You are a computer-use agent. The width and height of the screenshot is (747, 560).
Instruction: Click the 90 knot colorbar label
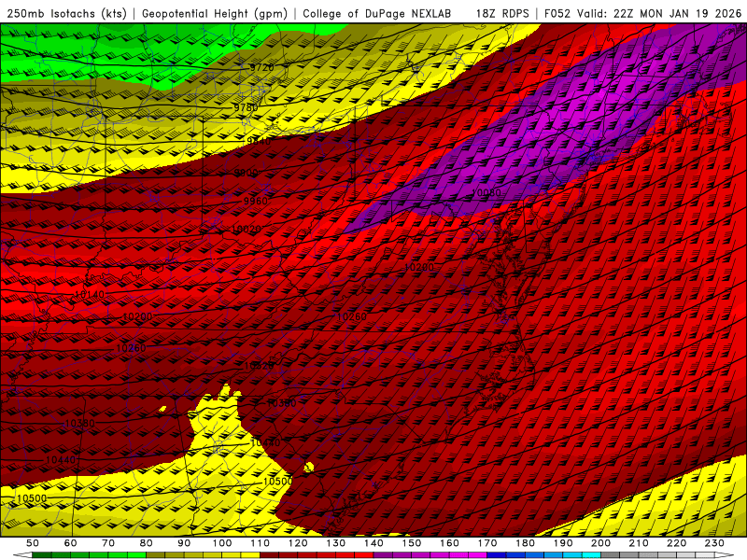pos(184,543)
